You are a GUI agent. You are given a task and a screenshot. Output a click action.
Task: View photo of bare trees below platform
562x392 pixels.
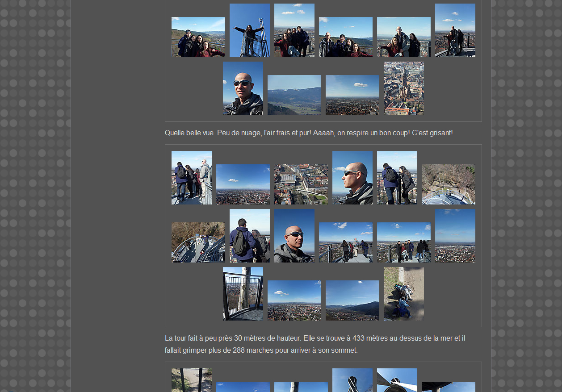click(x=448, y=184)
